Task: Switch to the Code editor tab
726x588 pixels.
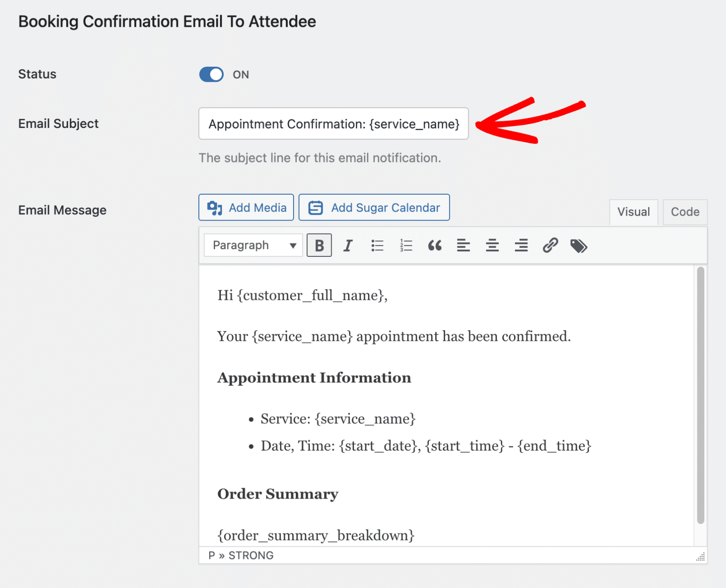Action: [x=685, y=212]
